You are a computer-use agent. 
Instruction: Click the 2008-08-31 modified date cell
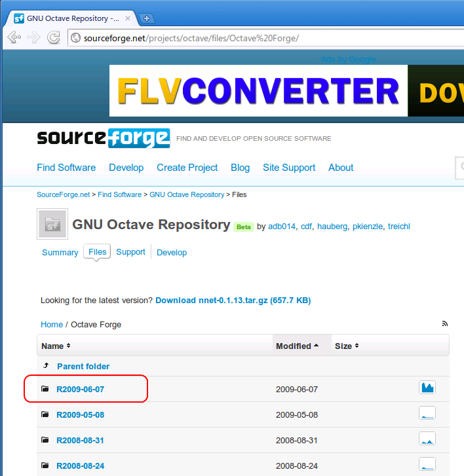pos(297,440)
